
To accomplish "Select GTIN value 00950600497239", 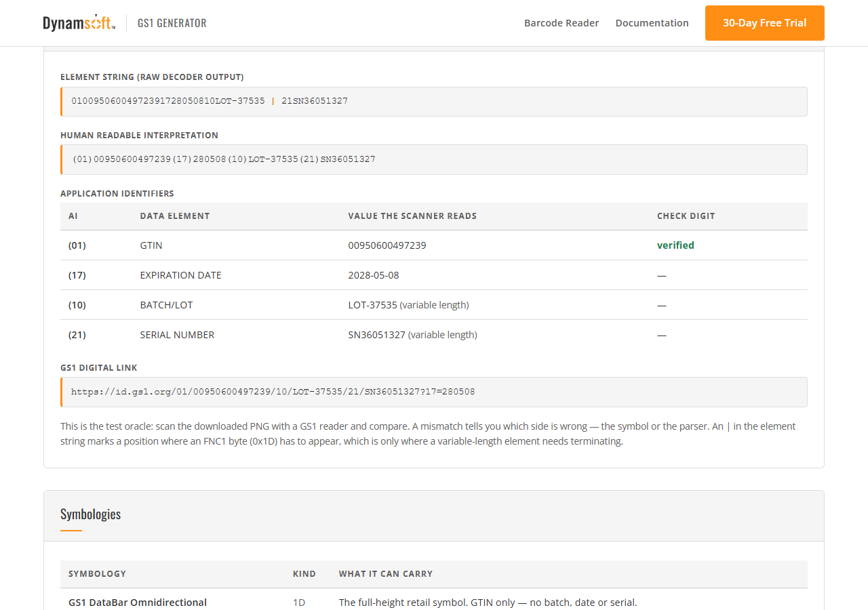I will coord(387,245).
